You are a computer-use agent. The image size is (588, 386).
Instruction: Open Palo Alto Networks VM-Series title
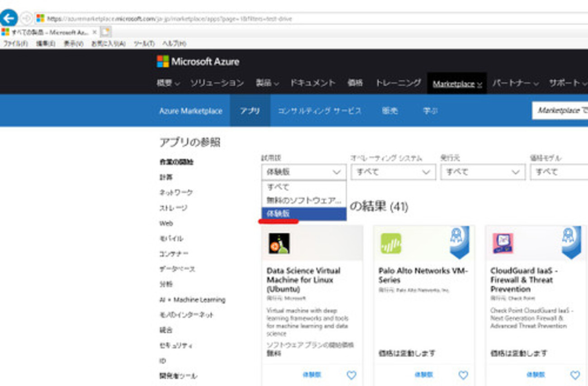(x=423, y=275)
